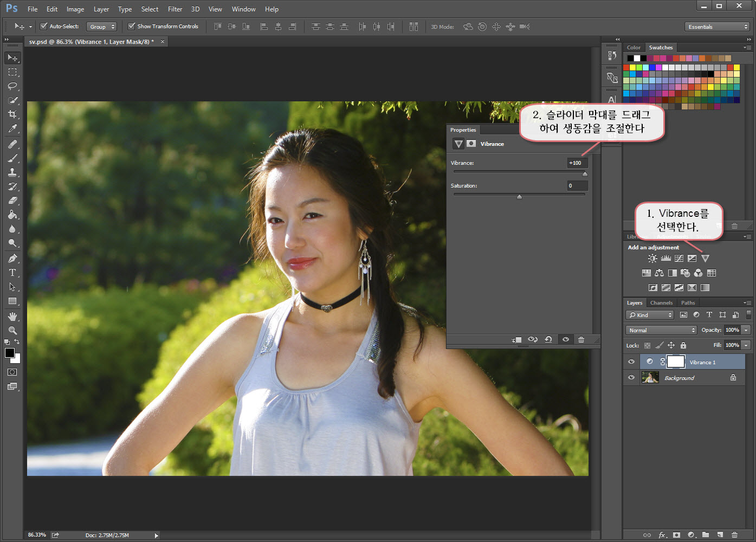Viewport: 756px width, 542px height.
Task: Add a Channel Mixer adjustment
Action: pos(699,273)
